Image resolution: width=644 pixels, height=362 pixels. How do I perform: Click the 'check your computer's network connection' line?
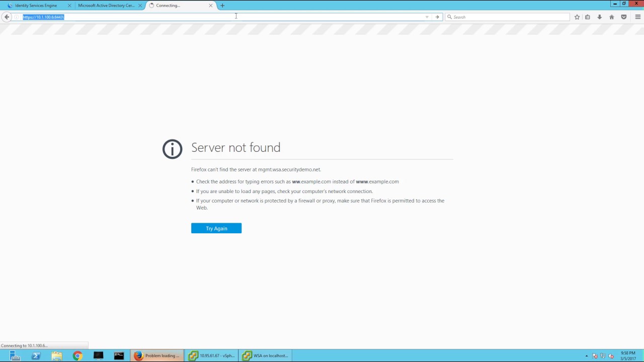pyautogui.click(x=284, y=191)
